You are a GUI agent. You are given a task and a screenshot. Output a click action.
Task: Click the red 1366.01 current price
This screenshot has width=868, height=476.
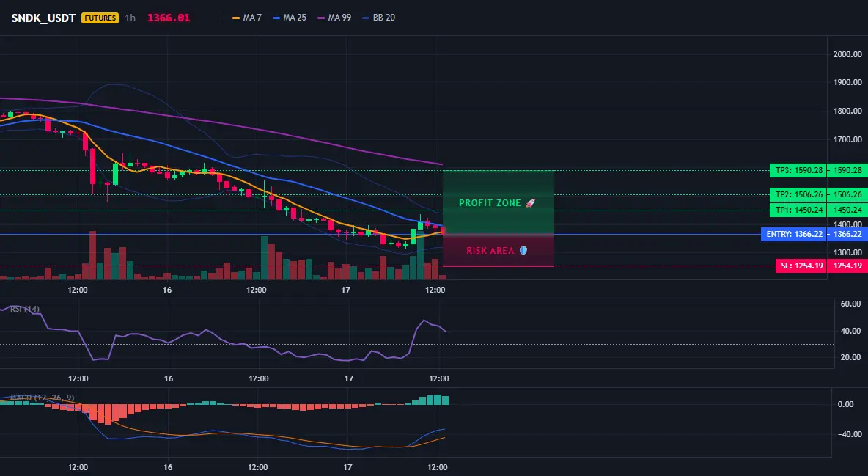[x=169, y=18]
